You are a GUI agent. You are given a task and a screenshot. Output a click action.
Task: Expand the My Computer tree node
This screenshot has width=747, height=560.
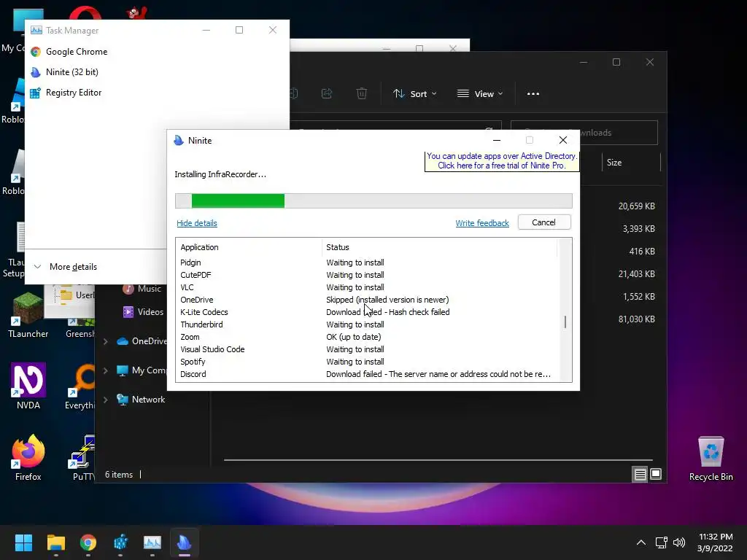[x=106, y=370]
